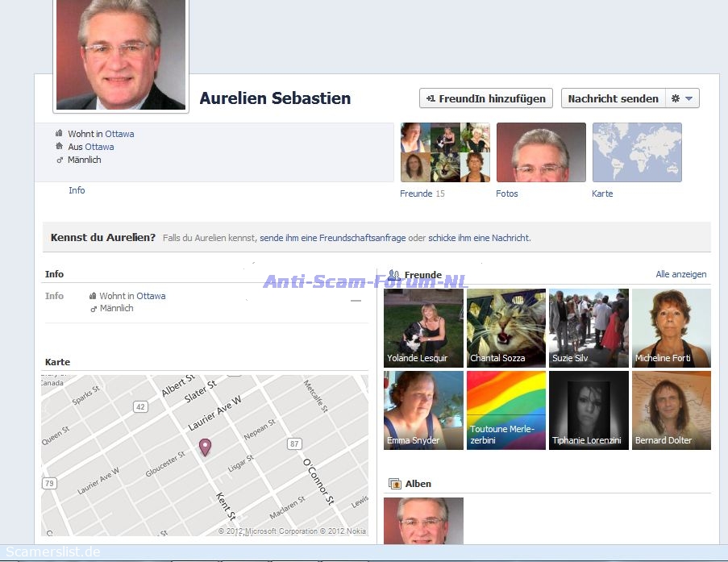Screen dimensions: 728x562
Task: Click the large profile picture of Aurelien Sebastien
Action: pyautogui.click(x=121, y=54)
